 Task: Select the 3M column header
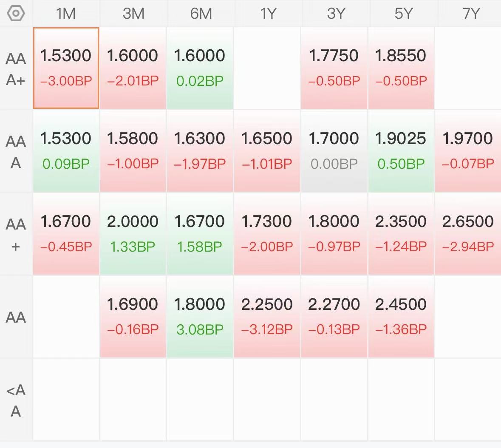(x=133, y=14)
